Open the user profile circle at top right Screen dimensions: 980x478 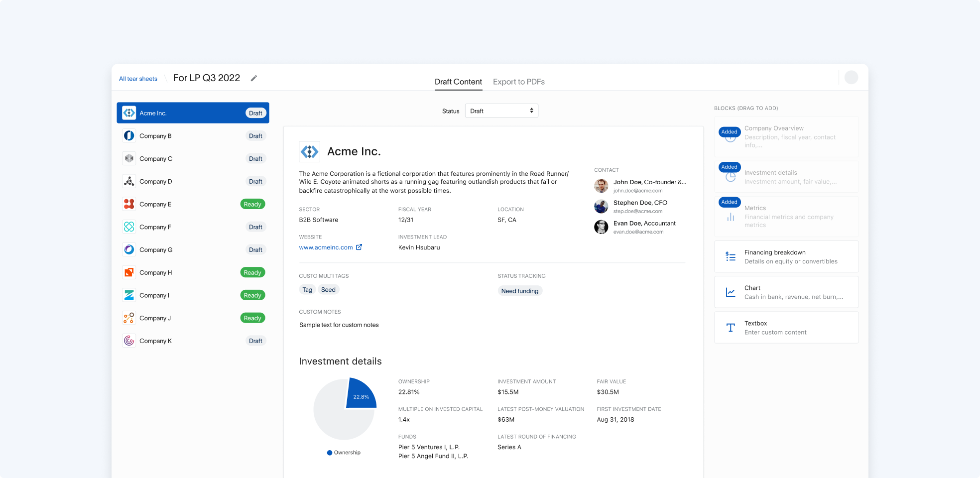[852, 77]
